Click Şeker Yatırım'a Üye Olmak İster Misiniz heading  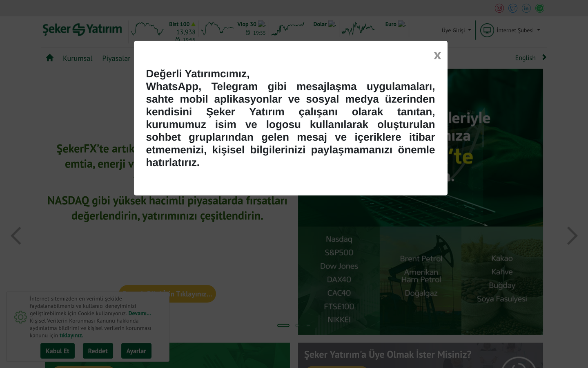tap(388, 355)
